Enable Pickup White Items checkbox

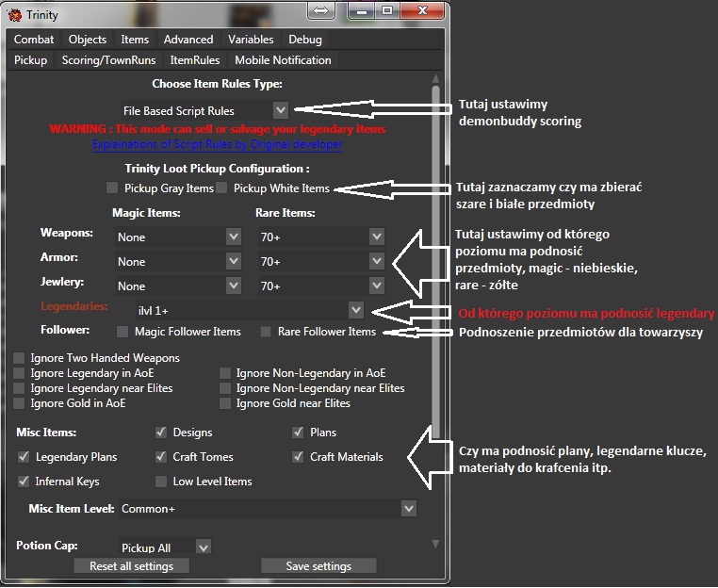[x=221, y=188]
